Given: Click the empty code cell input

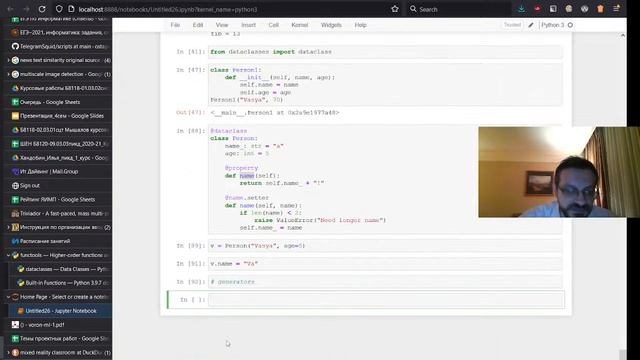Looking at the screenshot, I should pos(386,300).
